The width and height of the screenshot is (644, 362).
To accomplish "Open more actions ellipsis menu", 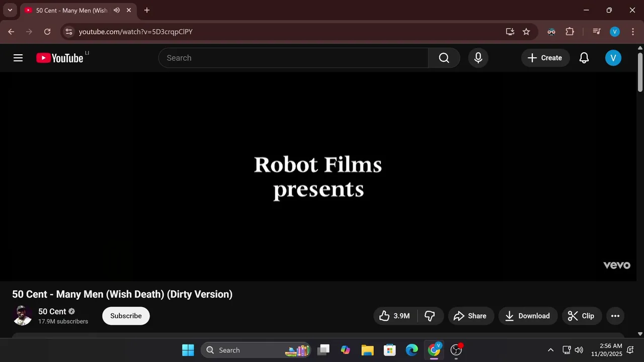I will [x=615, y=316].
